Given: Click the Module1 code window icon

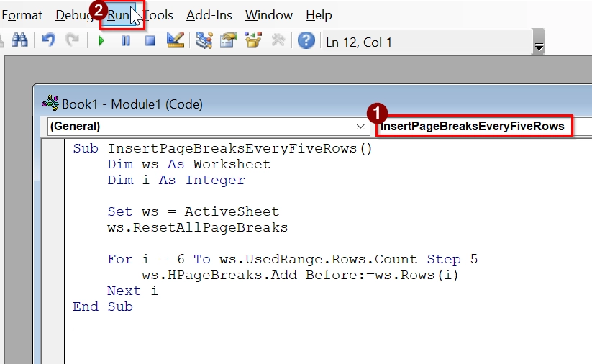Looking at the screenshot, I should (x=50, y=103).
